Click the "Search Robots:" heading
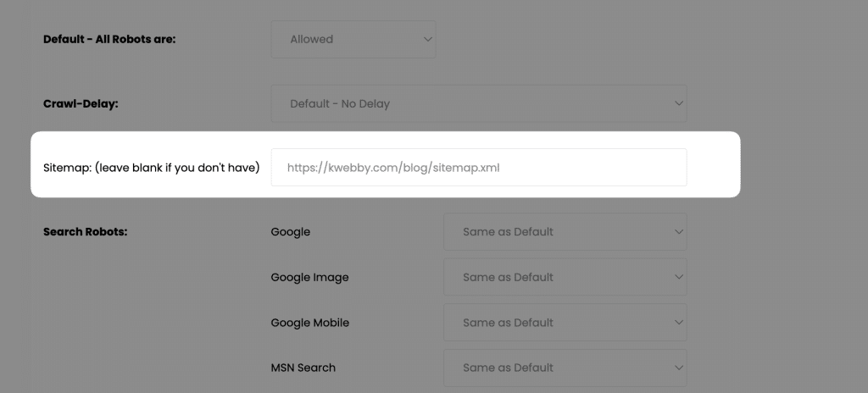 85,231
